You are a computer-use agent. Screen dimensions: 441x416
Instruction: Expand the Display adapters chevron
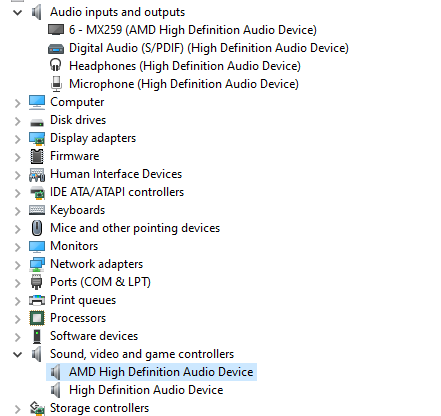pos(18,139)
